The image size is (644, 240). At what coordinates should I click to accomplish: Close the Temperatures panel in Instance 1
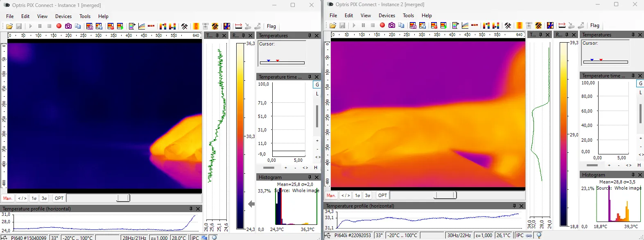(x=316, y=36)
